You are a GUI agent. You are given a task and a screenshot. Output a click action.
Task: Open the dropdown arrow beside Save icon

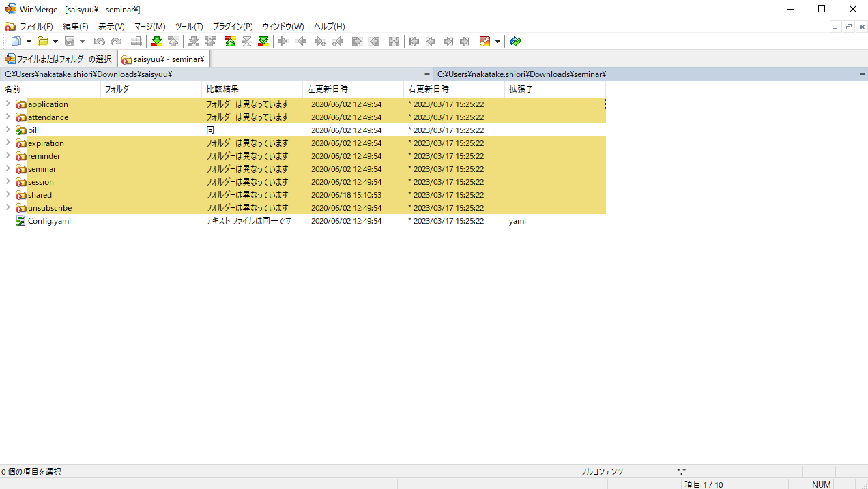pyautogui.click(x=82, y=42)
